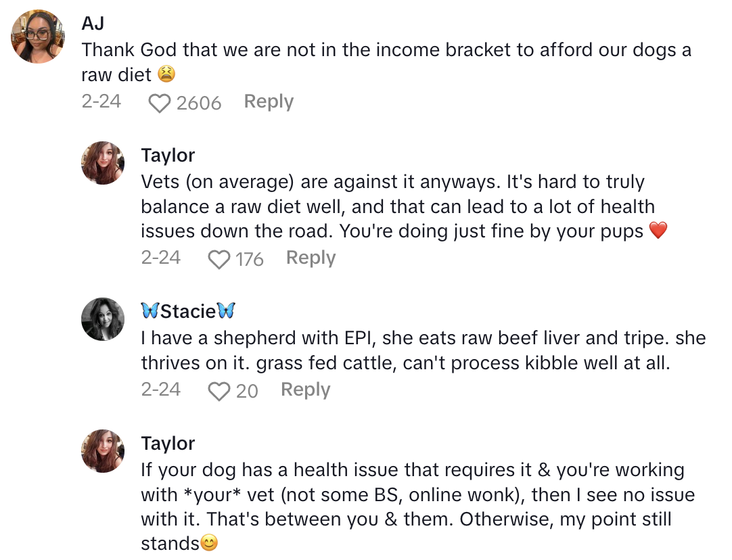Click the 2-24 date on AJ's comment
This screenshot has width=732, height=560.
101,102
